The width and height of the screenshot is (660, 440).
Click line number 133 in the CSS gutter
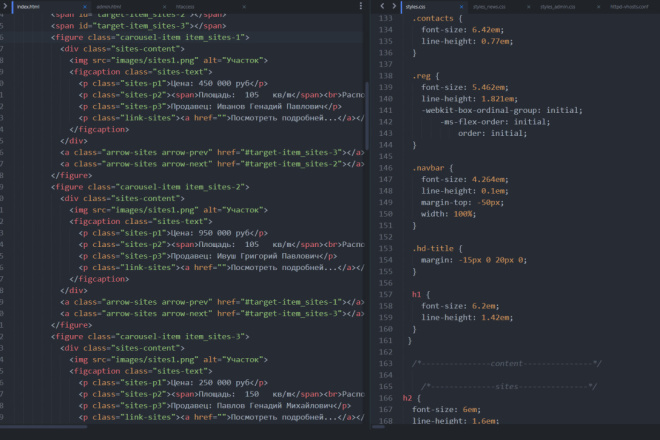(386, 19)
